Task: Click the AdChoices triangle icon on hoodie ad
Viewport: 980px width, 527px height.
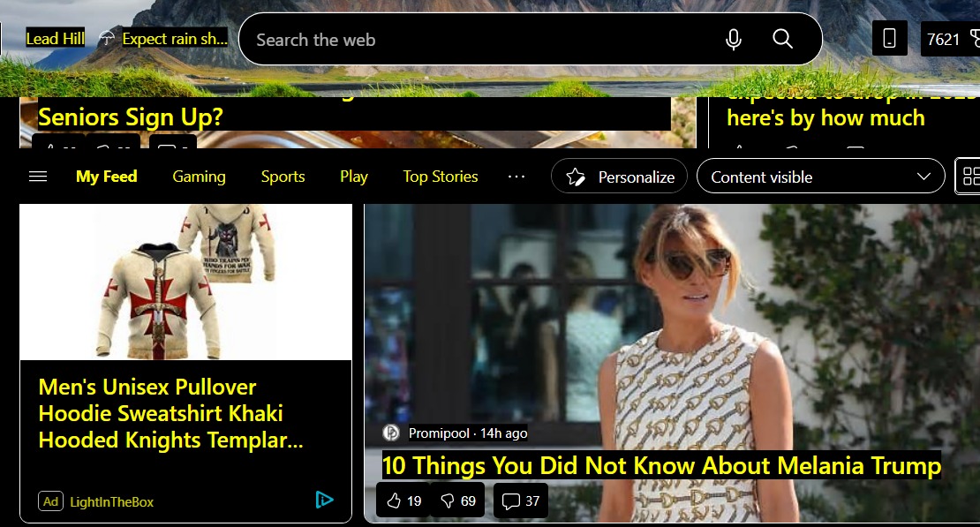Action: pyautogui.click(x=324, y=501)
